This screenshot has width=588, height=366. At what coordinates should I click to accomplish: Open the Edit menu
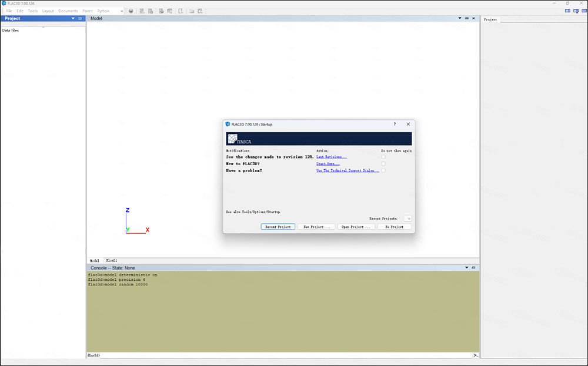point(20,11)
